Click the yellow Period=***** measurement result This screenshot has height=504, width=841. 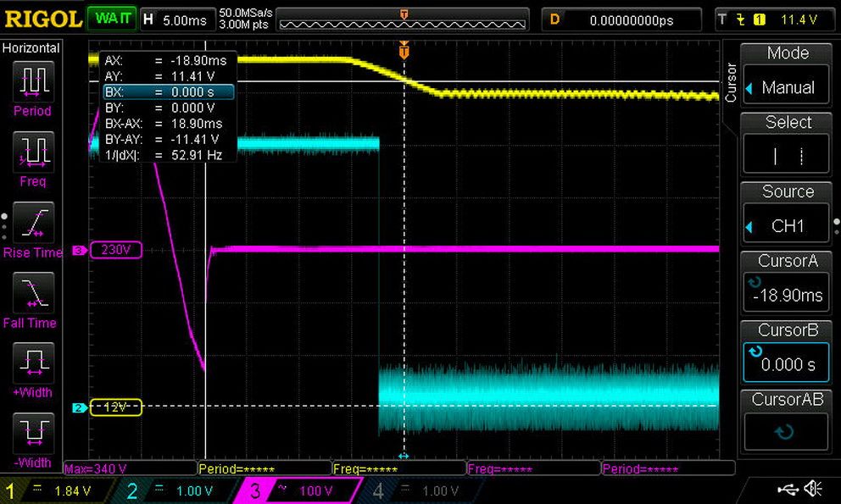[x=265, y=469]
